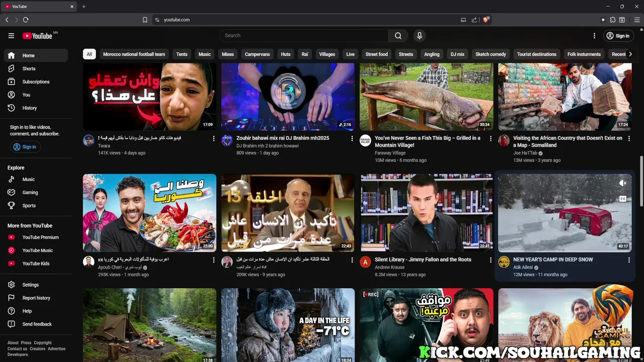Select the All filter chip

89,54
